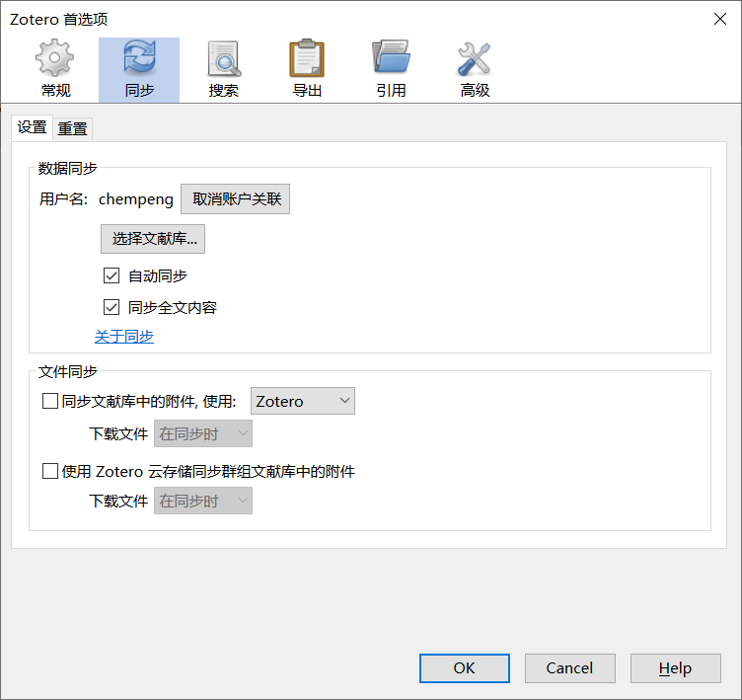The width and height of the screenshot is (742, 700).
Task: Uncheck the 自动同步 checkbox
Action: 111,275
